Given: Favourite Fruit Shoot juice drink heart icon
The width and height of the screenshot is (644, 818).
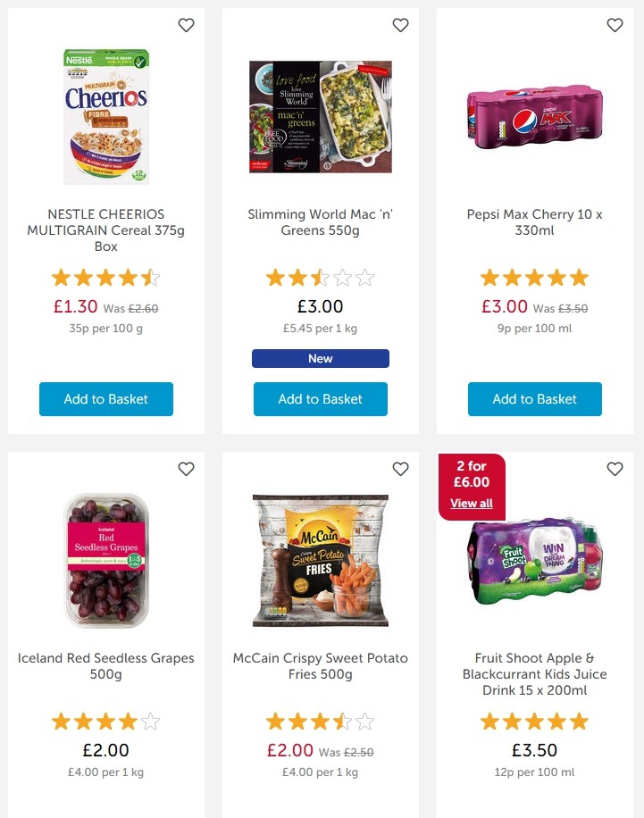Looking at the screenshot, I should pyautogui.click(x=615, y=469).
